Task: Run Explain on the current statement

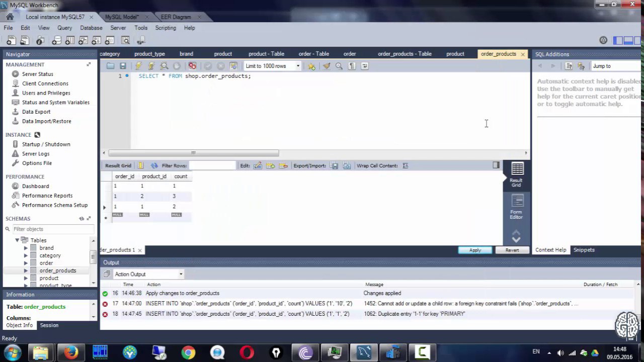Action: coord(164,66)
